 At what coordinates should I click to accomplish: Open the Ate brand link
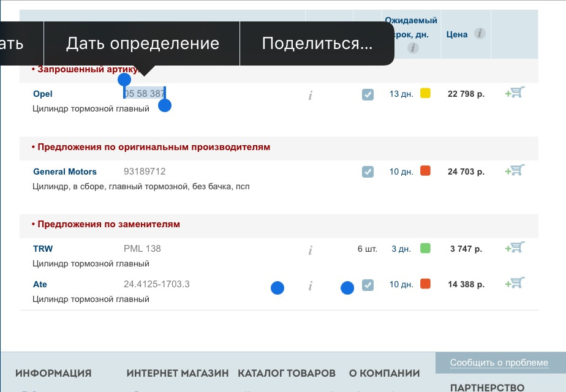pyautogui.click(x=40, y=284)
